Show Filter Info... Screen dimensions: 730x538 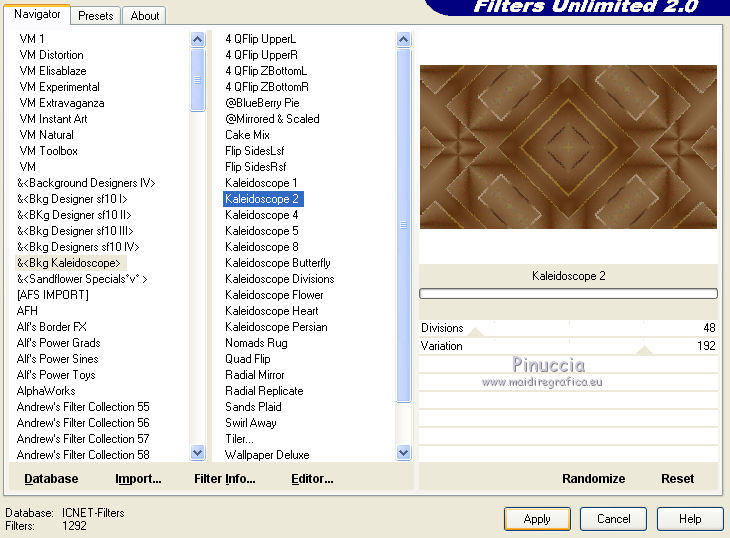click(x=225, y=478)
